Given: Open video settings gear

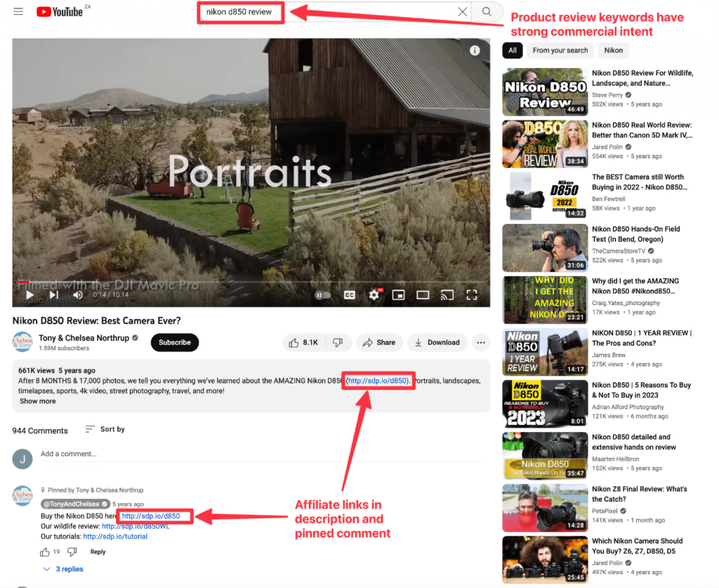Looking at the screenshot, I should point(374,295).
